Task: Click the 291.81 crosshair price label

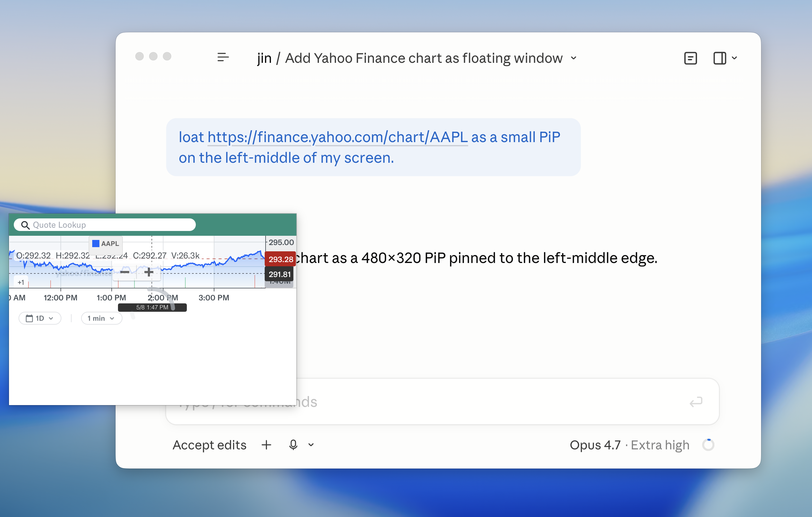Action: [279, 274]
